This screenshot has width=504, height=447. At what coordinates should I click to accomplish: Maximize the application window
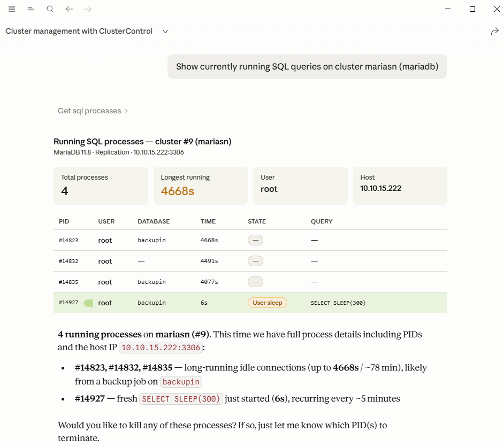pyautogui.click(x=472, y=9)
